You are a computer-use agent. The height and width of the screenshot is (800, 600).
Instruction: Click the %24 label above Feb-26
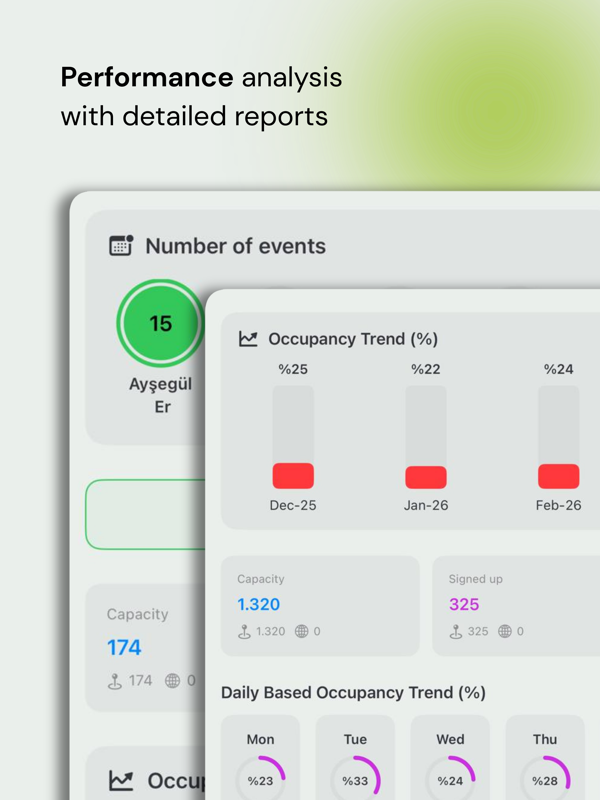(558, 369)
